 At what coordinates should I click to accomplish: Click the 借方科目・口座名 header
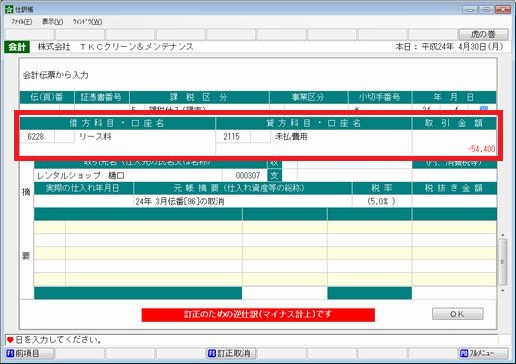coord(117,123)
